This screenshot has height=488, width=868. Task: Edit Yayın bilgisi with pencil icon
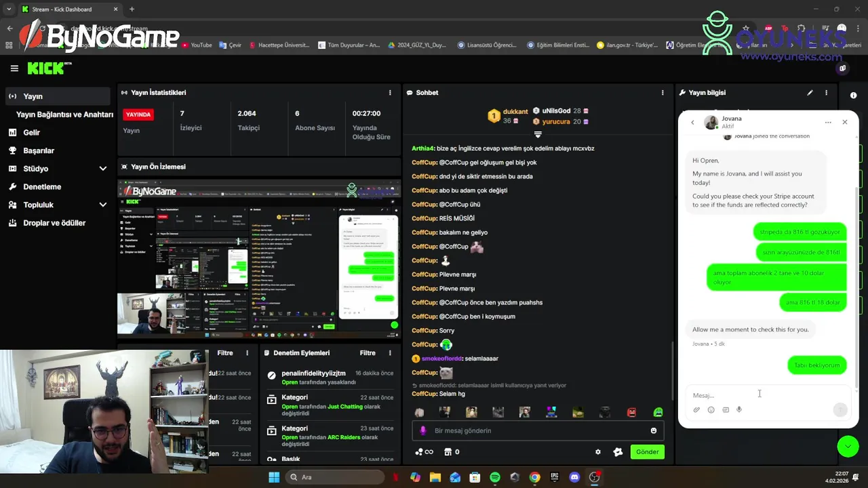[x=810, y=92]
